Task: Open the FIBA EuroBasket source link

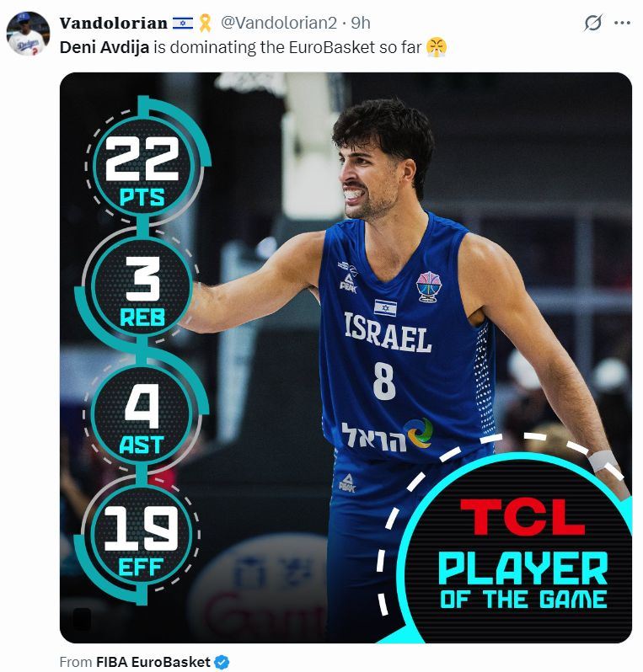Action: coord(153,662)
